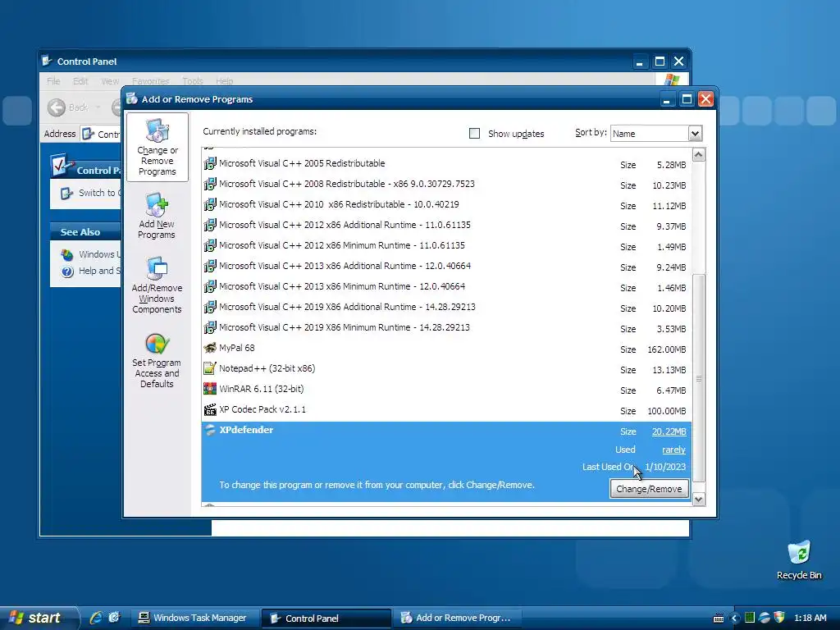Click the Visual C++ 2005 Redistributable icon
Viewport: 840px width, 630px height.
coord(210,163)
